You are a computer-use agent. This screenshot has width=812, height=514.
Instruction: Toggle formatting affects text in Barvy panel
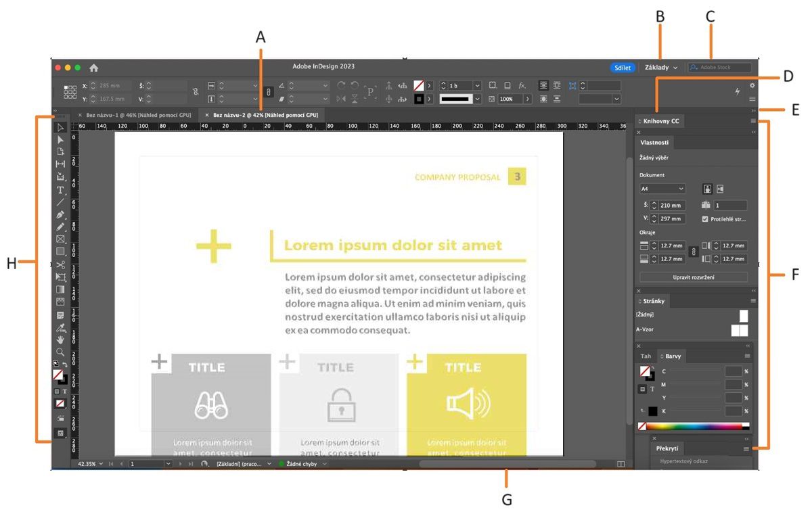[652, 389]
